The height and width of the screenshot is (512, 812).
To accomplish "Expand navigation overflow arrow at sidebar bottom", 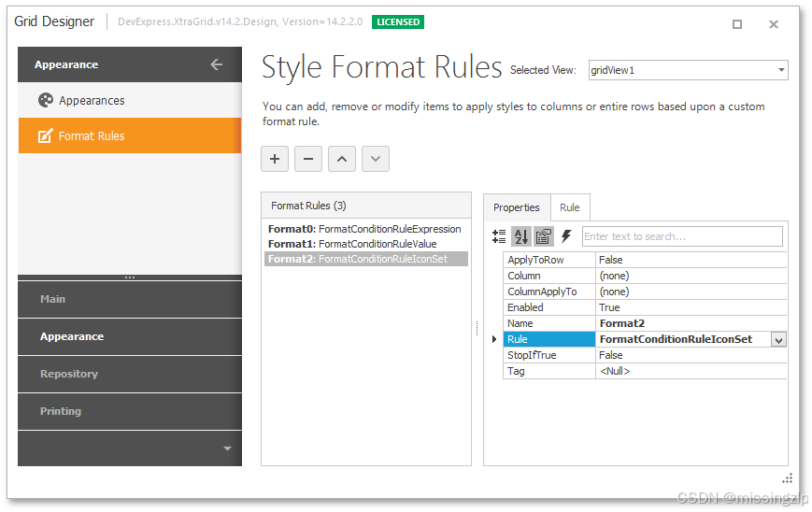I will point(227,448).
